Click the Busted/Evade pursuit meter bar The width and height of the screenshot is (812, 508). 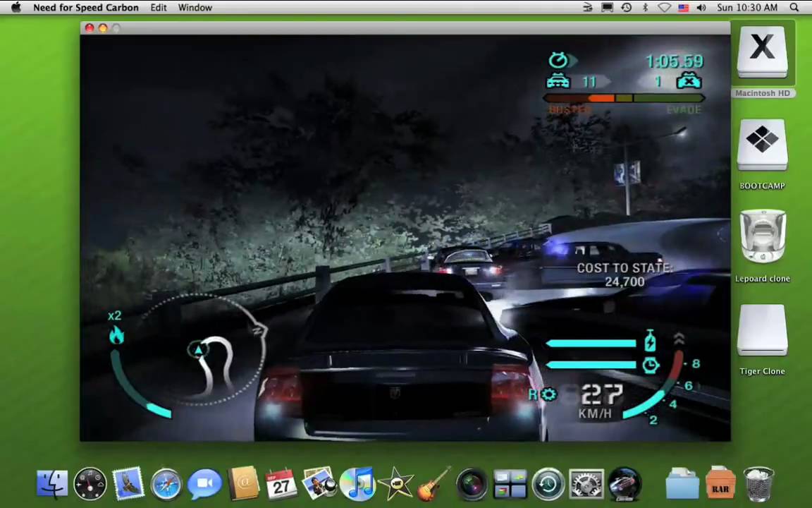[624, 98]
